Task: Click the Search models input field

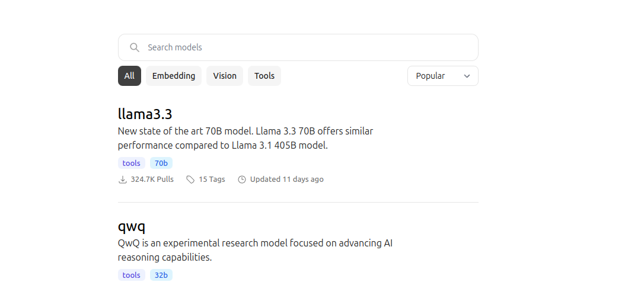Action: [308, 47]
